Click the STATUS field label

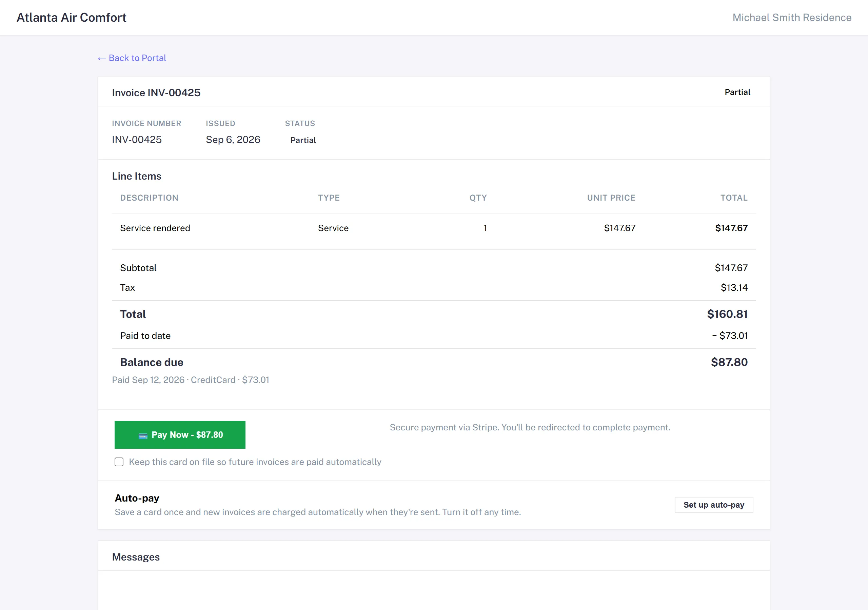pos(300,123)
